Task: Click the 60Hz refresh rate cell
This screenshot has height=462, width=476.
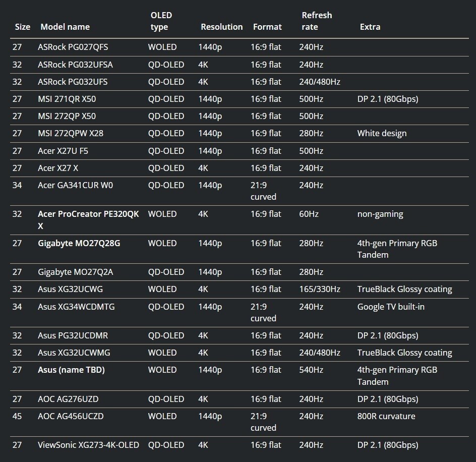Action: (309, 214)
